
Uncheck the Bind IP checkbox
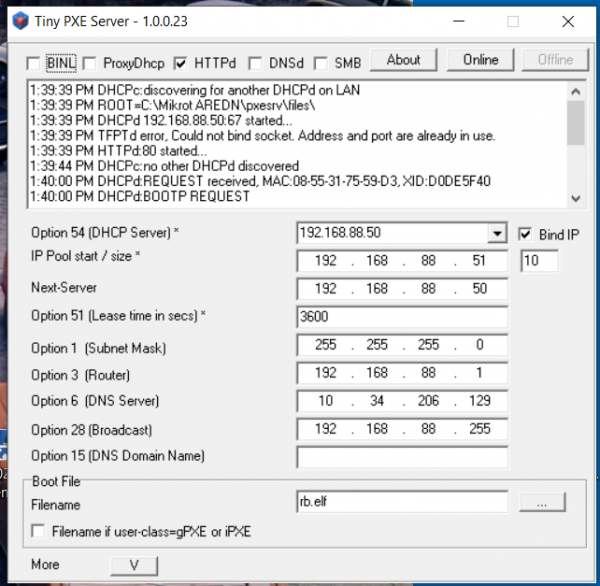click(525, 234)
